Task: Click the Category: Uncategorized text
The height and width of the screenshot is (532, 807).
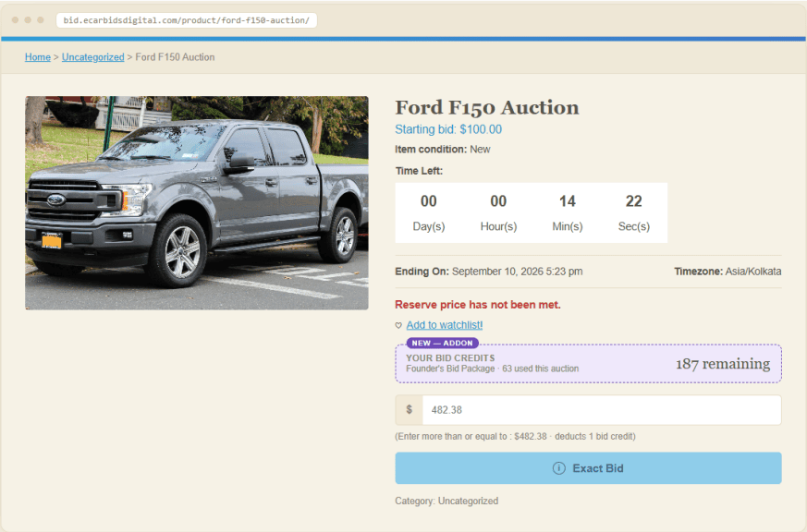Action: click(x=446, y=501)
